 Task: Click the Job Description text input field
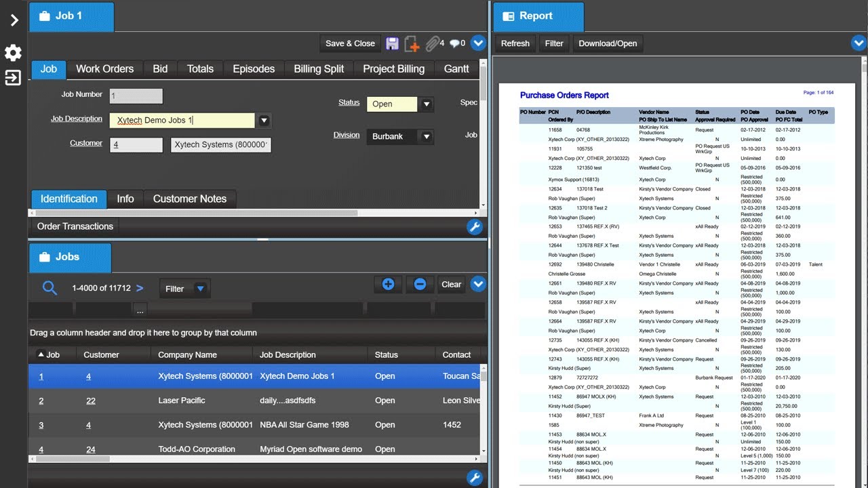[x=182, y=121]
